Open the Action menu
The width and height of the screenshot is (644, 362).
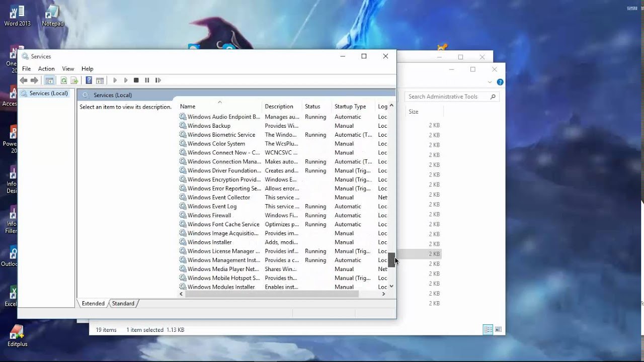[46, 69]
